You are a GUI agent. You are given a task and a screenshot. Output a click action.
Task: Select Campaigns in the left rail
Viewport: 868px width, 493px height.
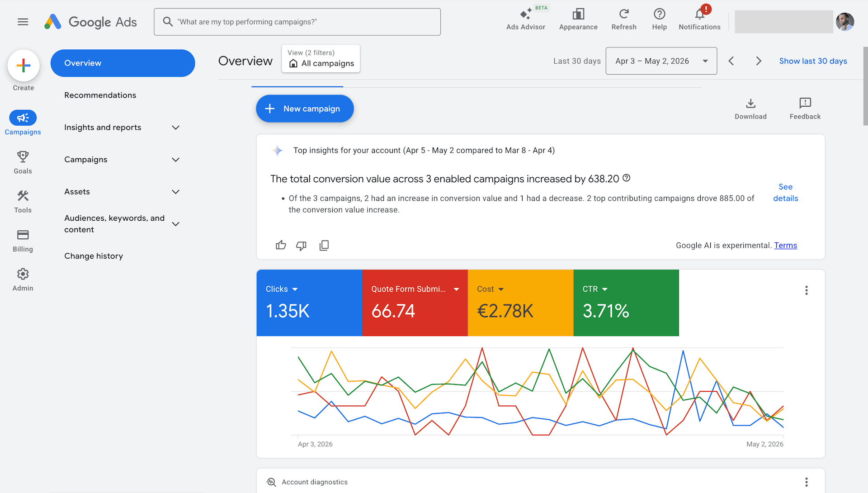(23, 123)
